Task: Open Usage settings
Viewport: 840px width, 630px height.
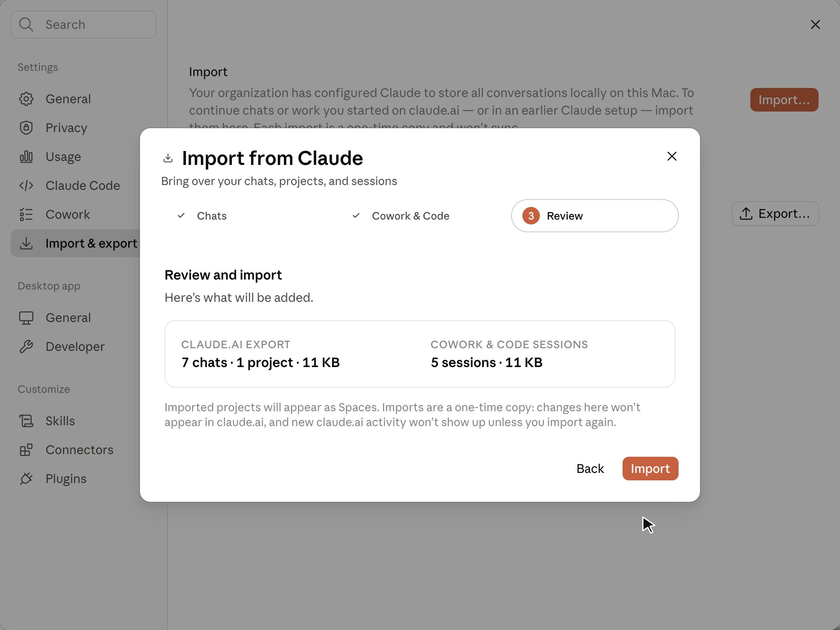Action: tap(83, 157)
